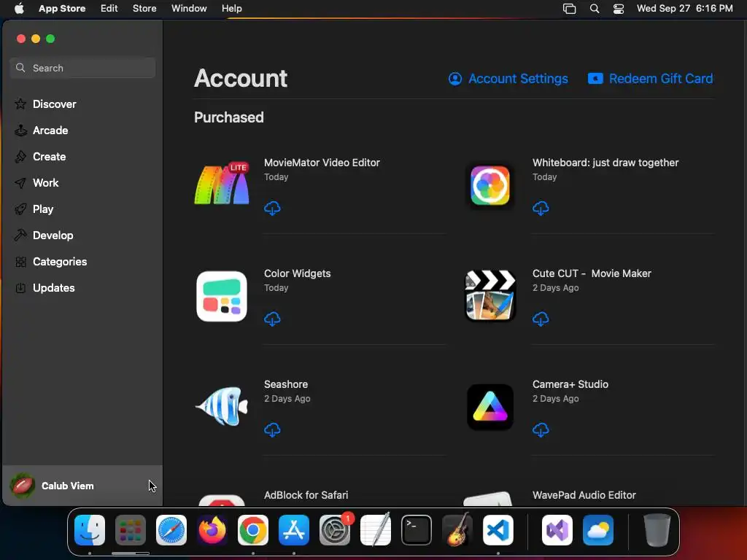Open the Work section

pos(82,183)
